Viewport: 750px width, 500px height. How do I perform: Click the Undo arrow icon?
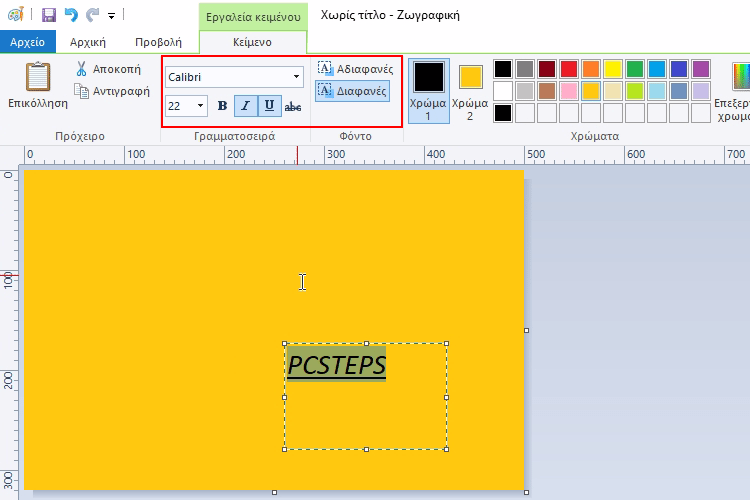[70, 15]
